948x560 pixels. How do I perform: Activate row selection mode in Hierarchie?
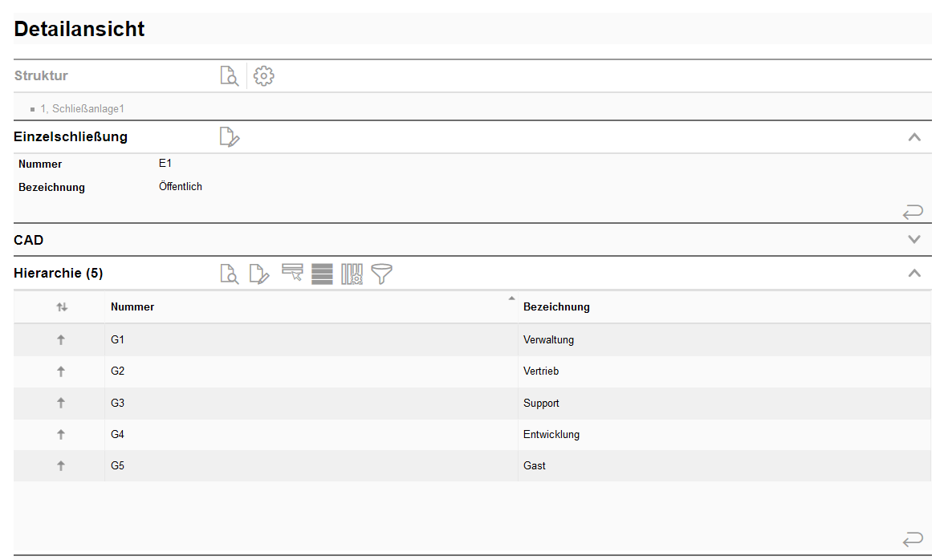pos(292,274)
